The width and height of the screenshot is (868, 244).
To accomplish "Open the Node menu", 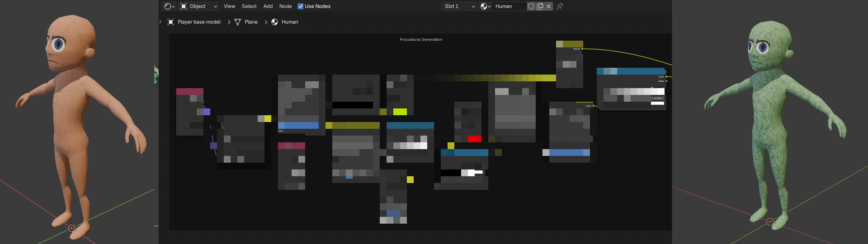I will click(x=285, y=6).
